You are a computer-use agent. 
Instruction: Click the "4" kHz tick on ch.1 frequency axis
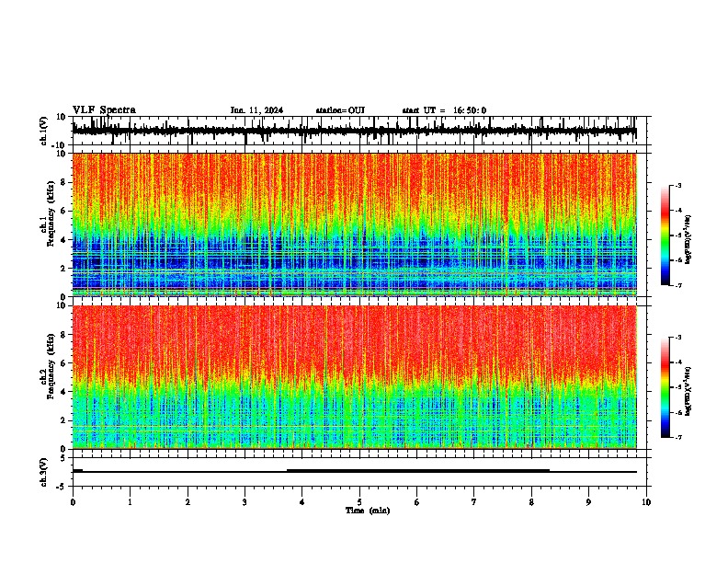pos(63,240)
